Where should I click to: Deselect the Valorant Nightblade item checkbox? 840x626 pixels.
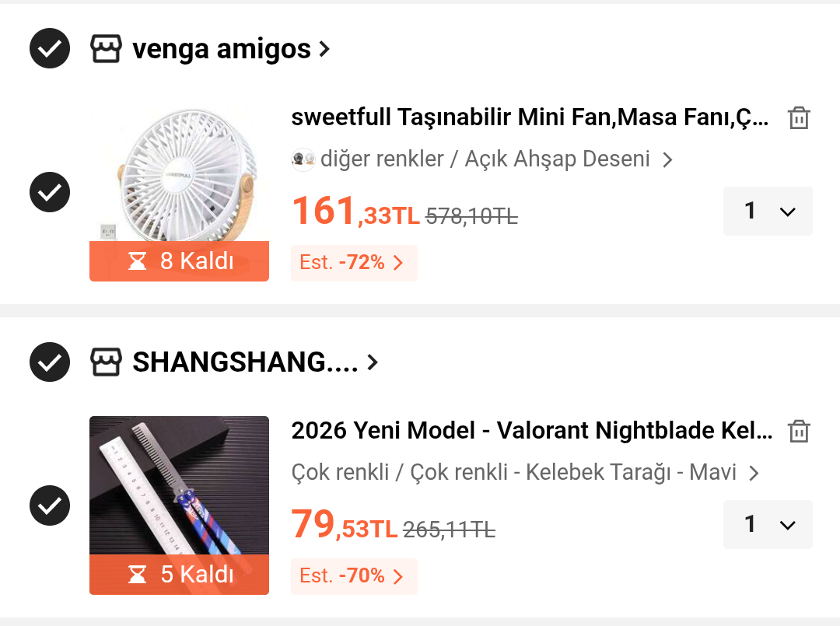[50, 505]
